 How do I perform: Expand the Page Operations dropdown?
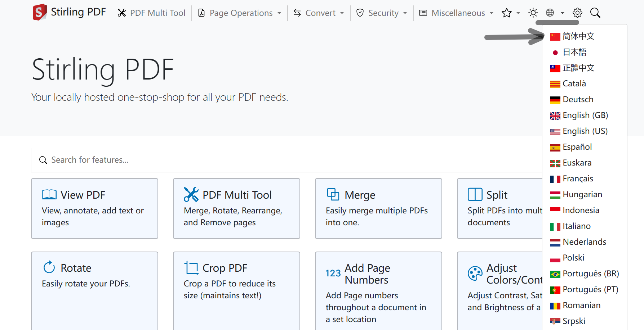(x=240, y=13)
